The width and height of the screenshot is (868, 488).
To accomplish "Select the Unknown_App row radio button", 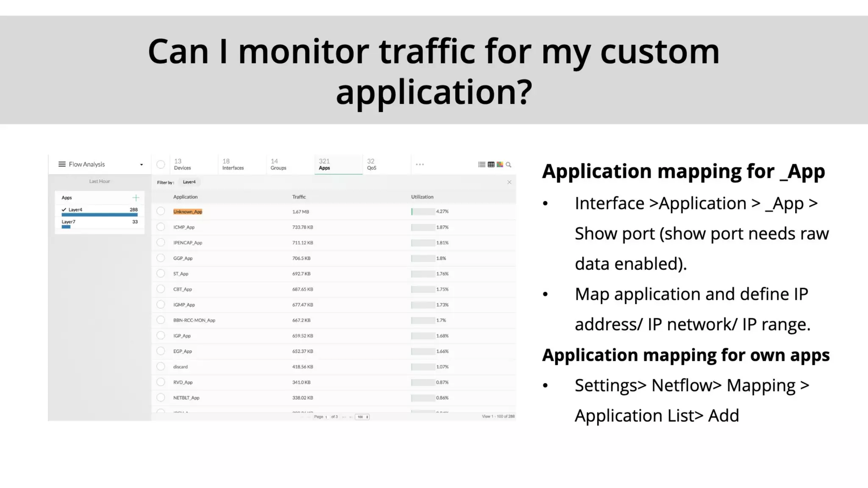I will (161, 211).
